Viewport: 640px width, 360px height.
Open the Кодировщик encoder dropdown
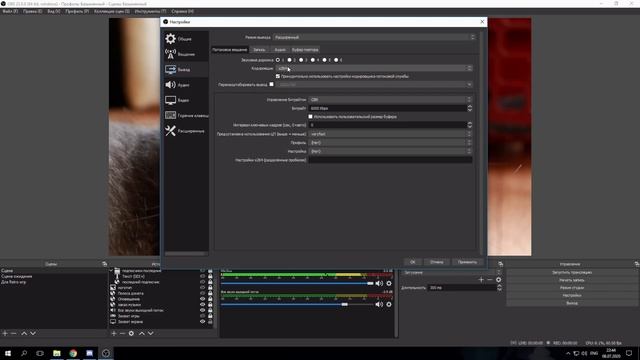point(374,68)
